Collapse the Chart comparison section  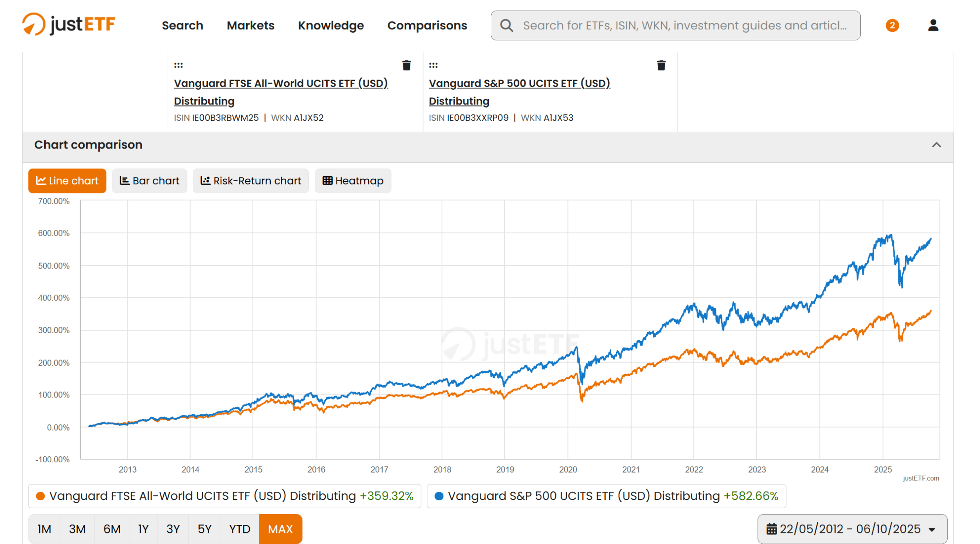(936, 145)
